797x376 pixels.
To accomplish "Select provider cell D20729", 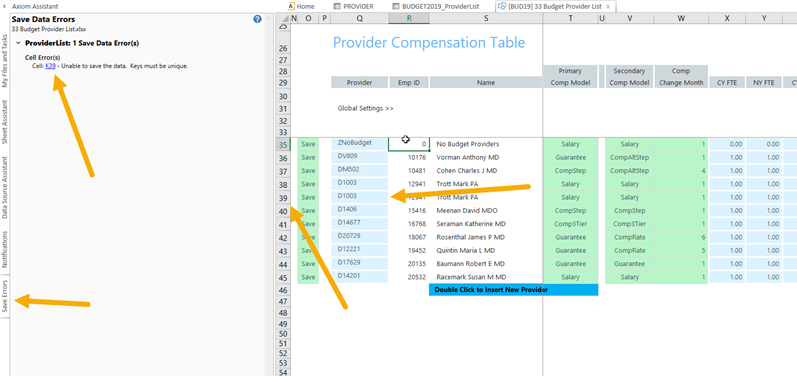I will [359, 236].
